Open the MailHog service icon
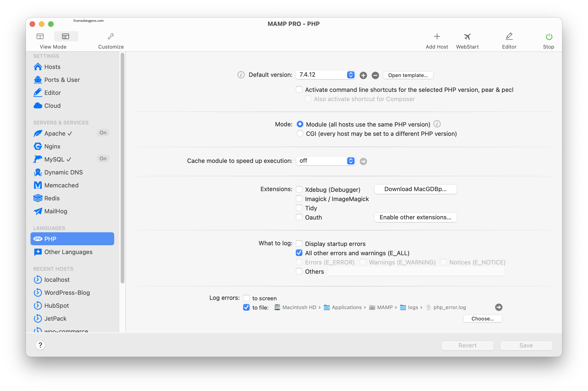588x391 pixels. pyautogui.click(x=38, y=211)
